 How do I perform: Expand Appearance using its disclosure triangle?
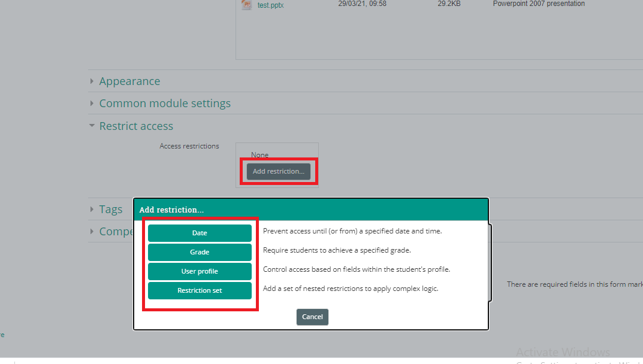(x=92, y=81)
